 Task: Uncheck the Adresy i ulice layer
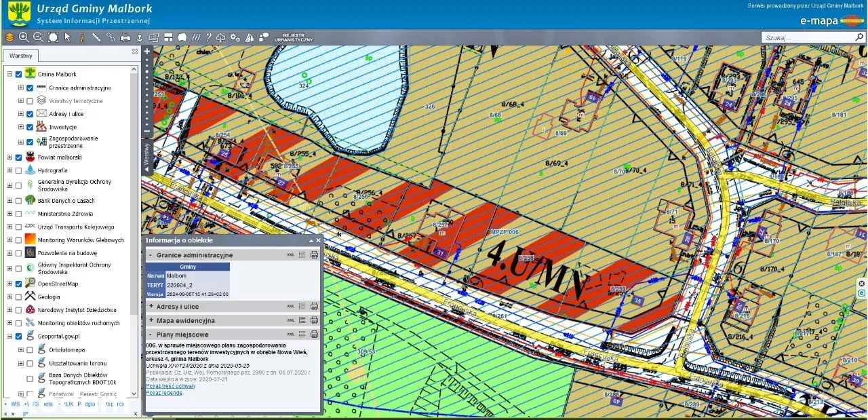[30, 114]
